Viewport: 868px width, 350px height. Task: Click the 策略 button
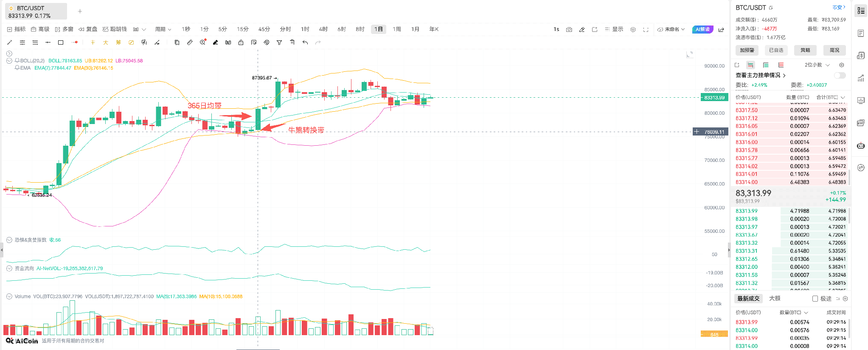(x=805, y=50)
